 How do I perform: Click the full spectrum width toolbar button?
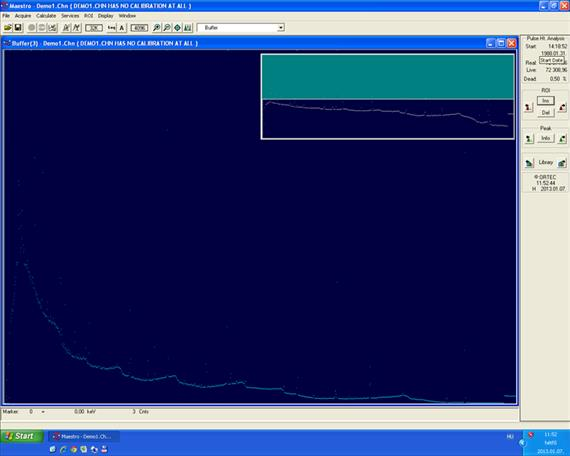click(x=139, y=28)
